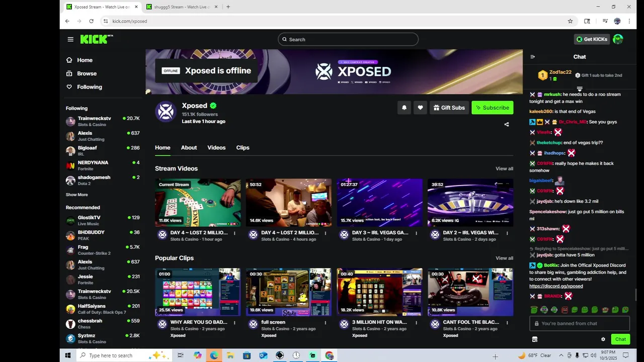Open the 01:27:37 stream video thumbnail
The image size is (644, 362).
[x=380, y=203]
